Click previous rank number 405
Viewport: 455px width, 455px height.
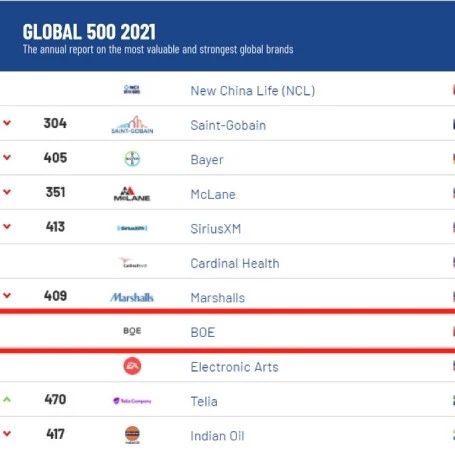(55, 158)
